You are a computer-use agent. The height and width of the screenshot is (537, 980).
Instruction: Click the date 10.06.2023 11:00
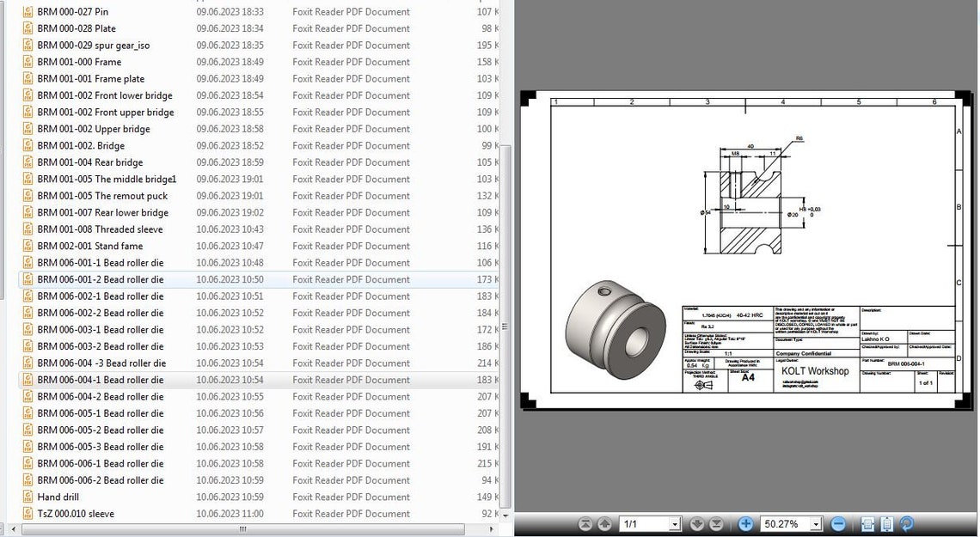[x=230, y=513]
